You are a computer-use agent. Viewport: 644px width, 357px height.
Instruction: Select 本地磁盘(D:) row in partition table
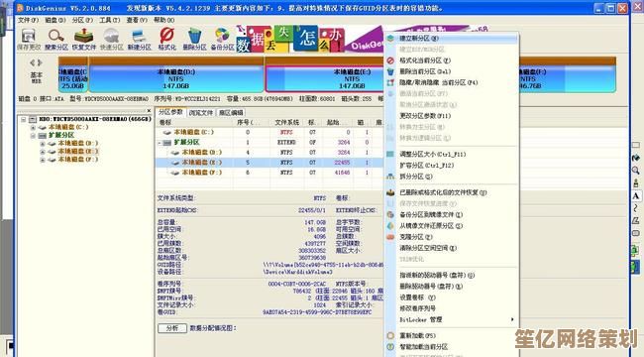[x=269, y=153]
